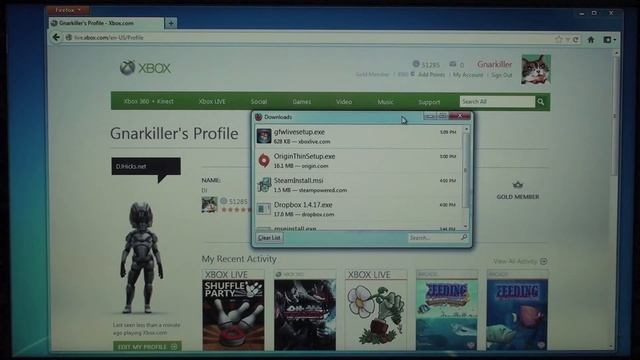
Task: Click the Xbox search magnifier icon
Action: coord(541,102)
